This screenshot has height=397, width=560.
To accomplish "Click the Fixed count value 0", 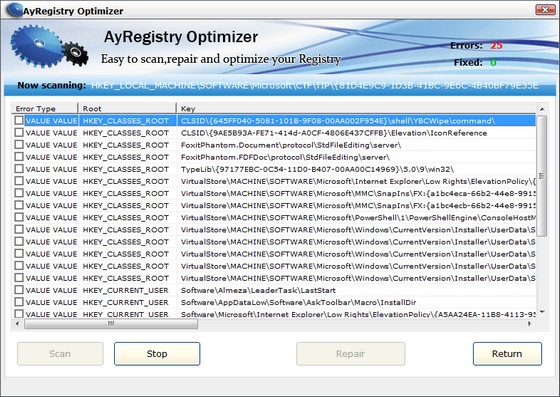I will [493, 62].
